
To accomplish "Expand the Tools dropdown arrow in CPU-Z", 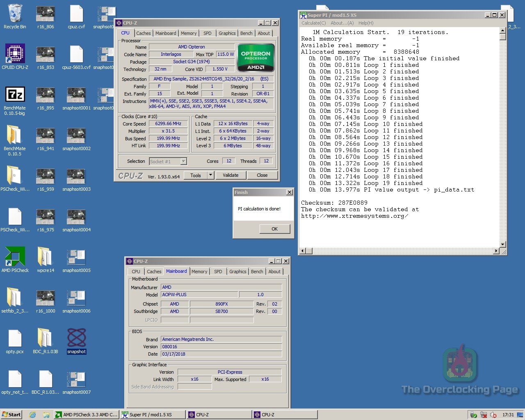I will click(x=210, y=175).
